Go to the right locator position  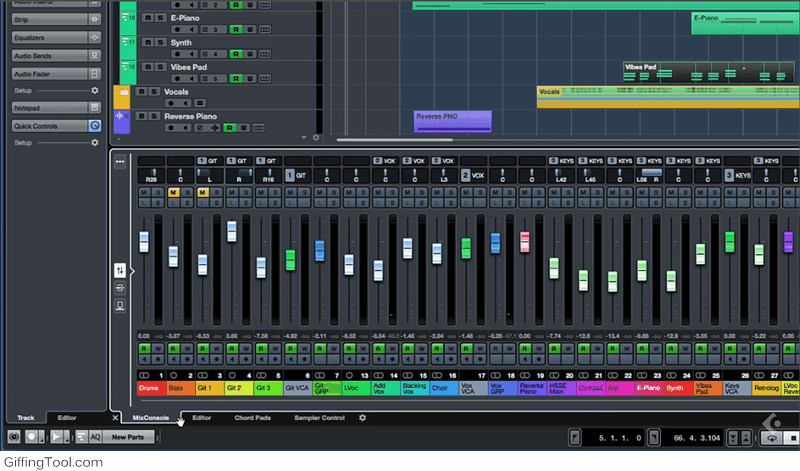coord(654,437)
